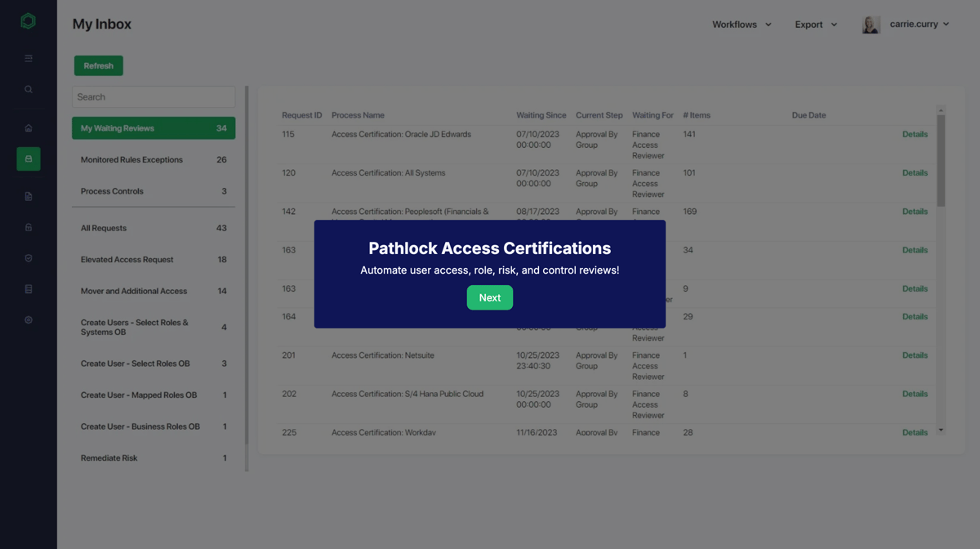Click the Waiting Since column header

pos(541,115)
